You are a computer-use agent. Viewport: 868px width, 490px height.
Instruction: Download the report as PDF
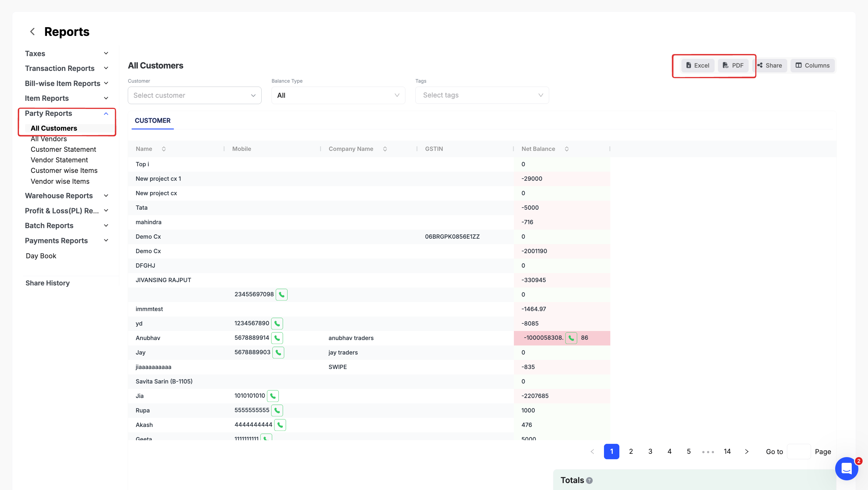[733, 65]
